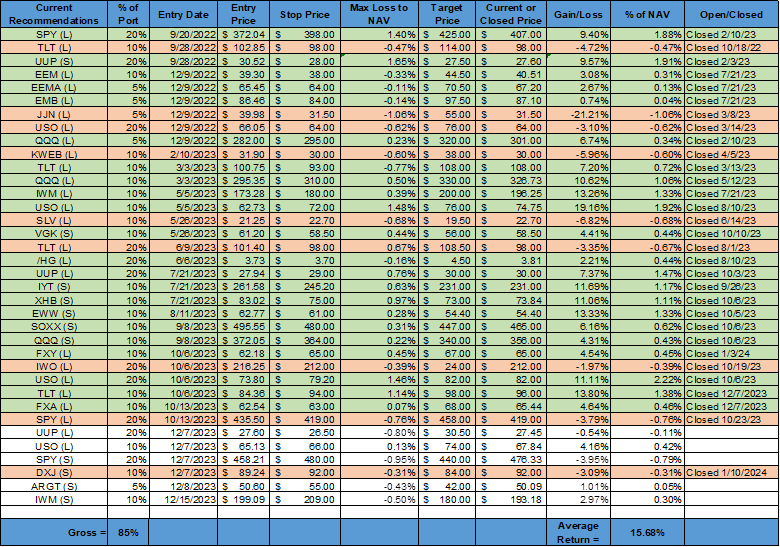Click the 'DXJ (S)' ticker cell
The image size is (780, 547).
(54, 473)
